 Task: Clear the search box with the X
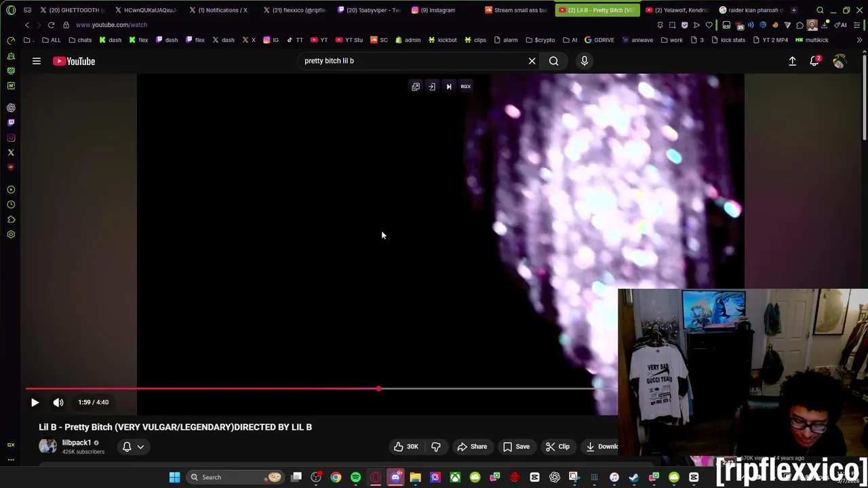coord(532,61)
